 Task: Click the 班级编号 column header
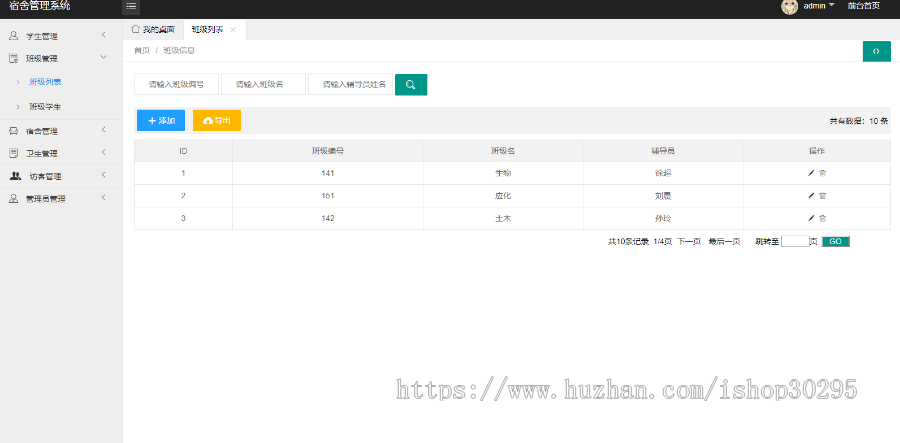pyautogui.click(x=328, y=151)
